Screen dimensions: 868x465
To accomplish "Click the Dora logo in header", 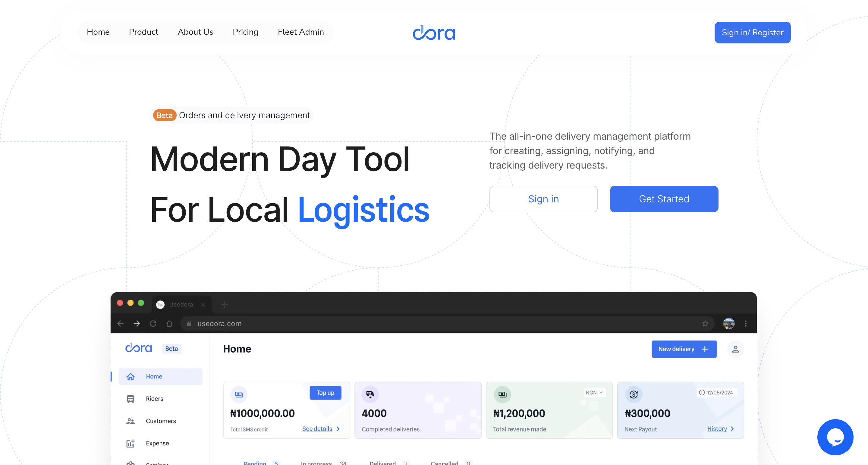I will [x=434, y=32].
